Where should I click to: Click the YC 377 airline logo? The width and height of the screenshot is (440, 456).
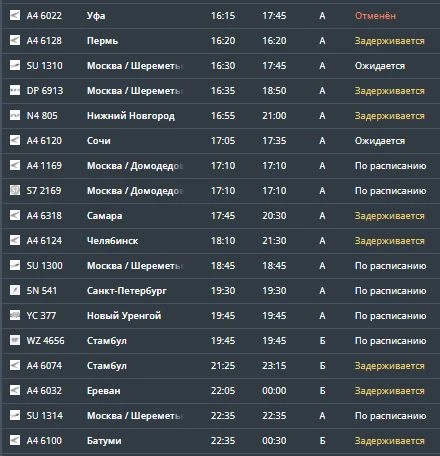coord(15,315)
